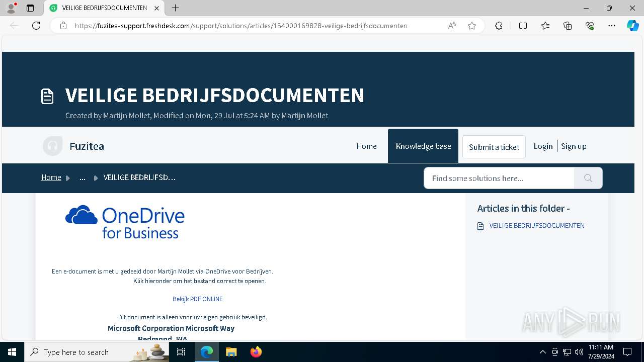Screen dimensions: 644x362
Task: Click the article document icon beside title
Action: pos(47,96)
